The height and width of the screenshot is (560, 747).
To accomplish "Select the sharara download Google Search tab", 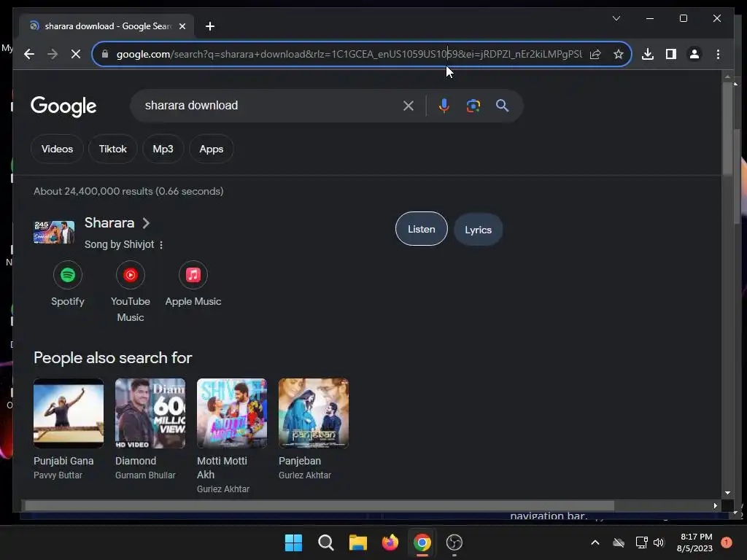I will (106, 26).
